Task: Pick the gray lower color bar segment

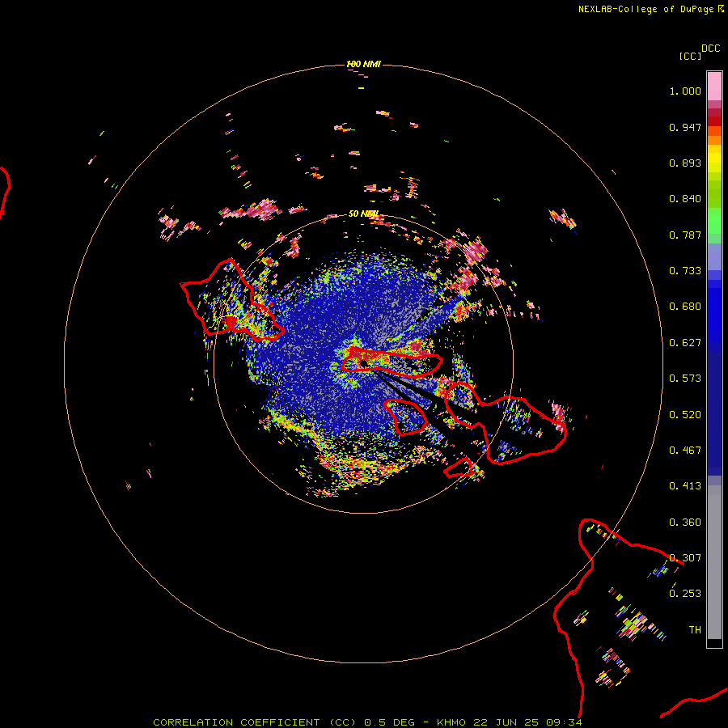Action: tap(714, 562)
